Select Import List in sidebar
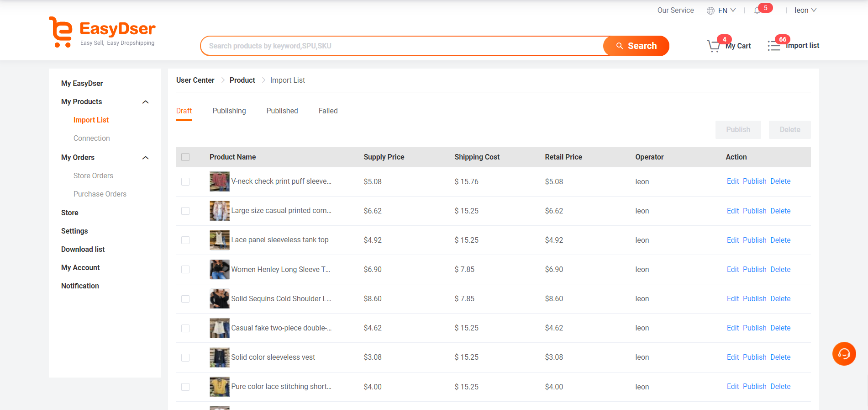Screen dimensions: 868x410 point(91,120)
